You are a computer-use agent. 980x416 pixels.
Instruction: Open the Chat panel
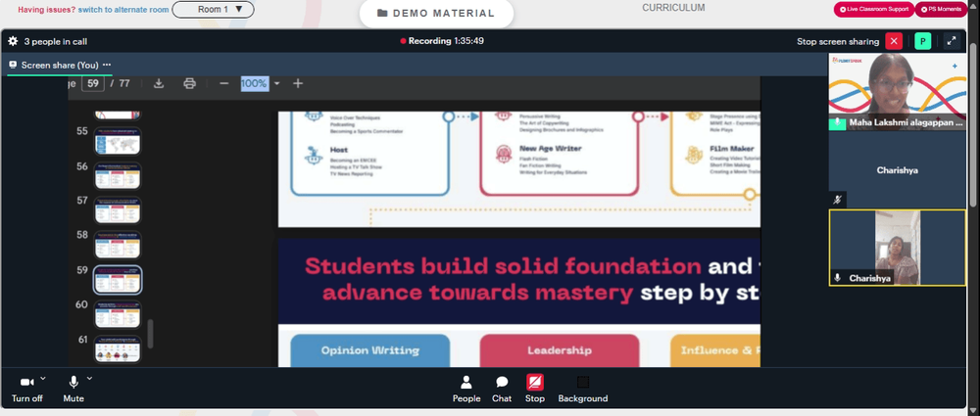click(501, 390)
